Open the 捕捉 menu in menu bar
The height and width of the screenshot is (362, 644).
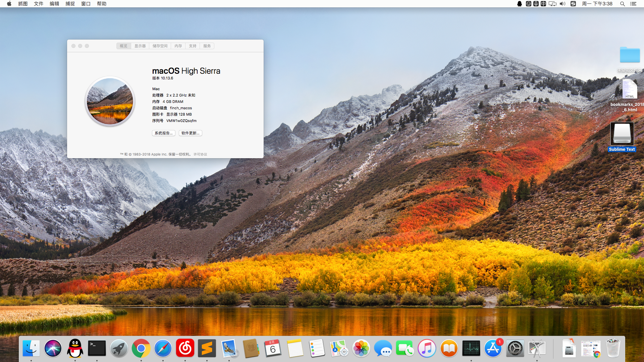coord(70,4)
